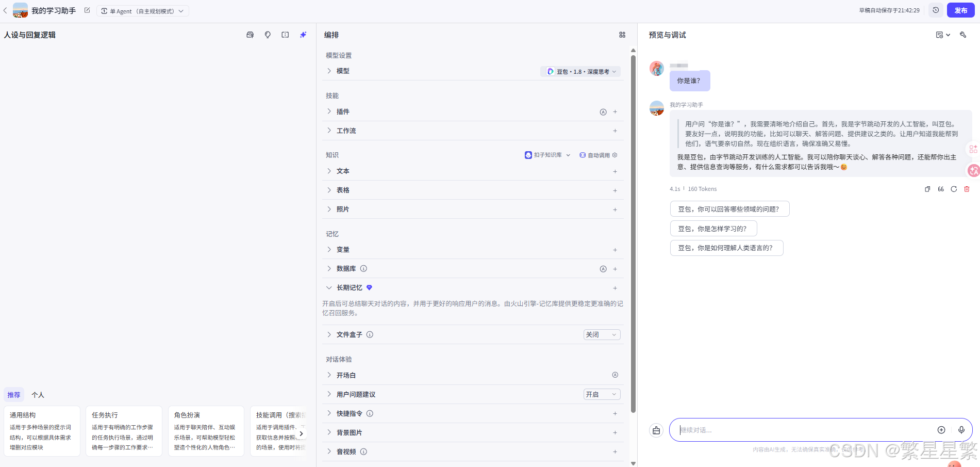This screenshot has height=467, width=980.
Task: Click suggestion 豆包,你可以回答哪些领域的问题?
Action: click(729, 209)
